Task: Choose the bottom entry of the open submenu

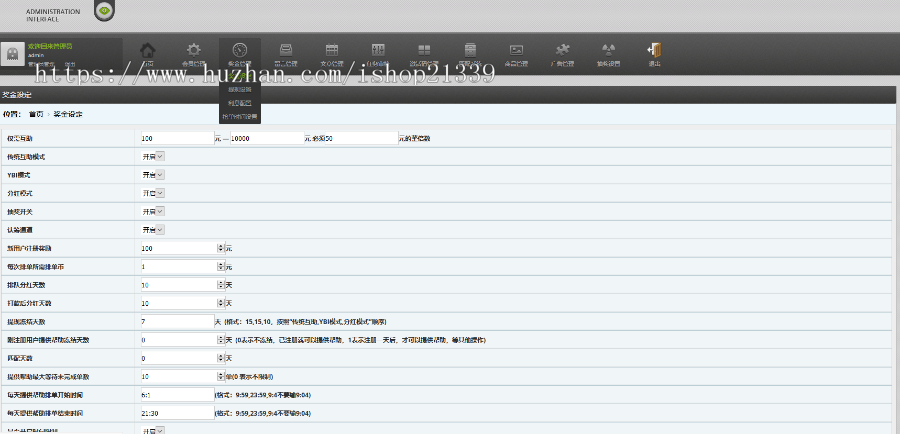Action: click(x=239, y=117)
